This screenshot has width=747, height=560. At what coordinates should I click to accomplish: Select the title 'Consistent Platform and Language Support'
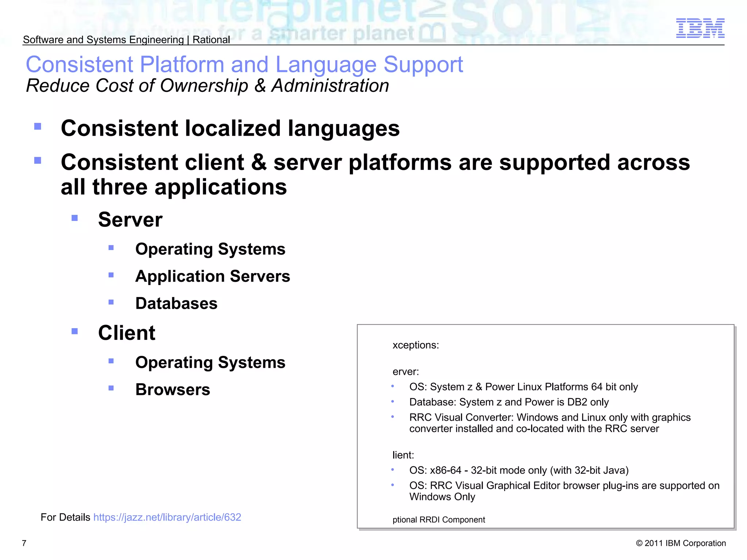coord(244,65)
